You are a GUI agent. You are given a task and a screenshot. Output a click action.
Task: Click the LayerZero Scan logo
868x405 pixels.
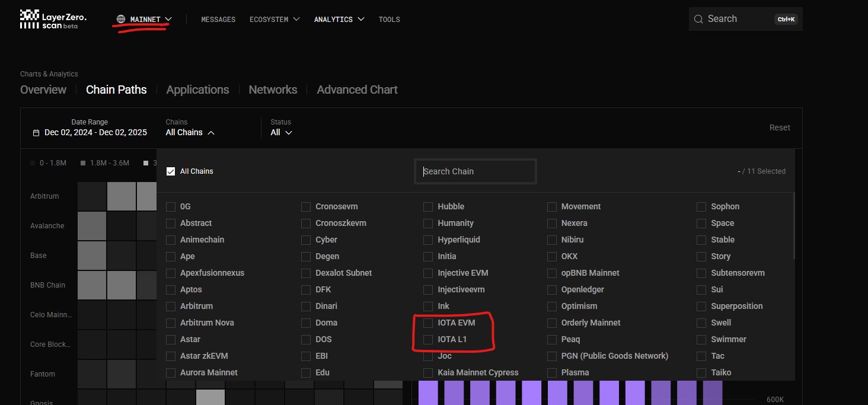53,19
